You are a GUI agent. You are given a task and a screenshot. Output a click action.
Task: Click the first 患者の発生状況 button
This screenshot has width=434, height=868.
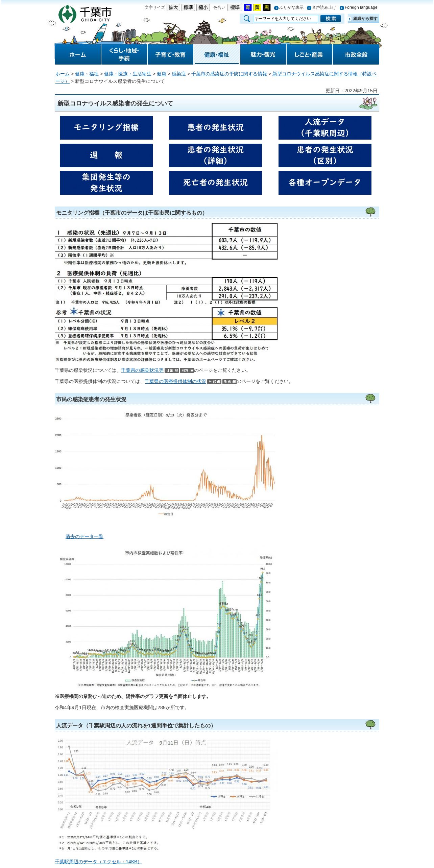tap(215, 128)
